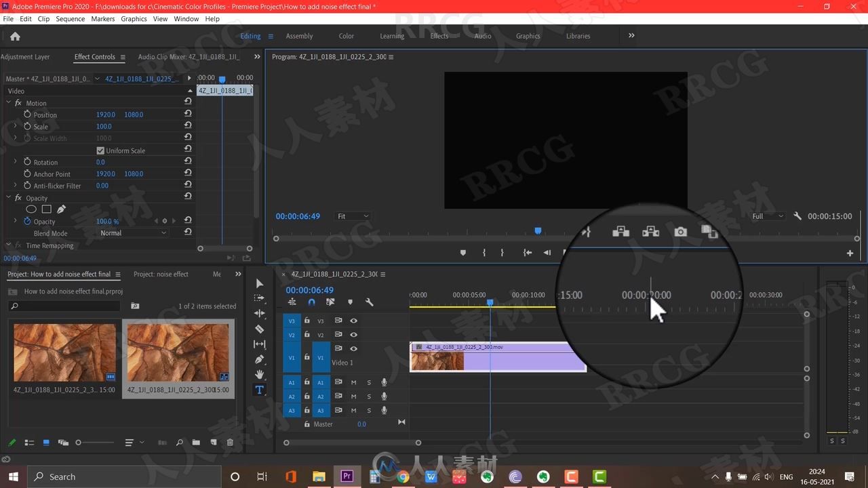Open Program Monitor settings wrench

coord(797,216)
